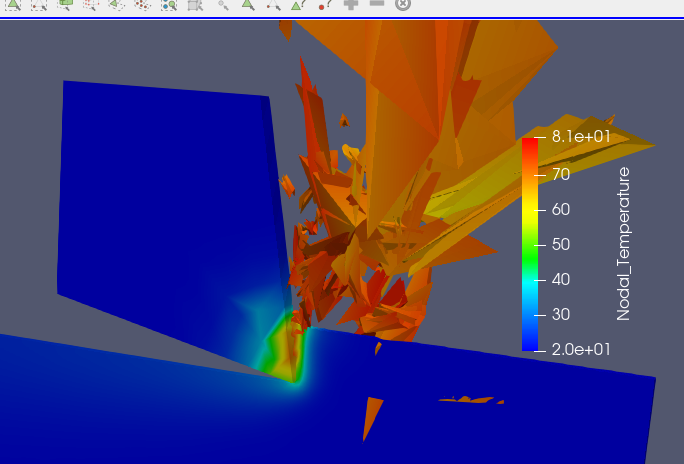
Task: Click the small greyed-out point selection icon
Action: (x=223, y=5)
